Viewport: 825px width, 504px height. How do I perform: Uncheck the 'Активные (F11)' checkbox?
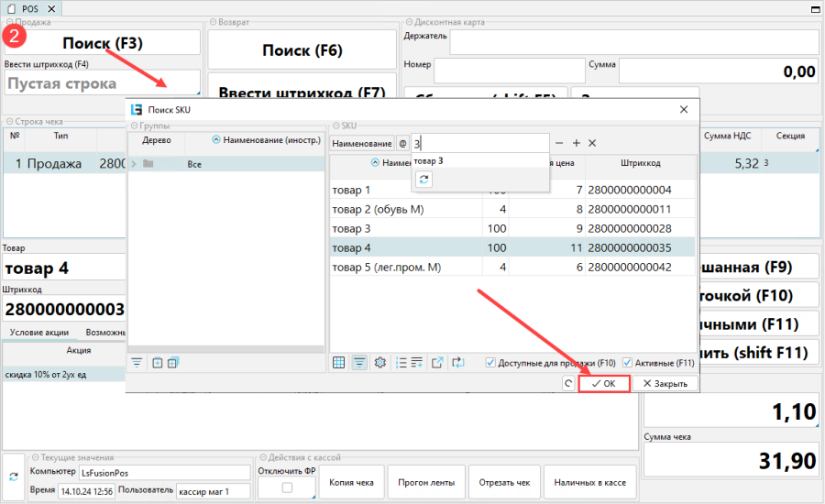[627, 363]
